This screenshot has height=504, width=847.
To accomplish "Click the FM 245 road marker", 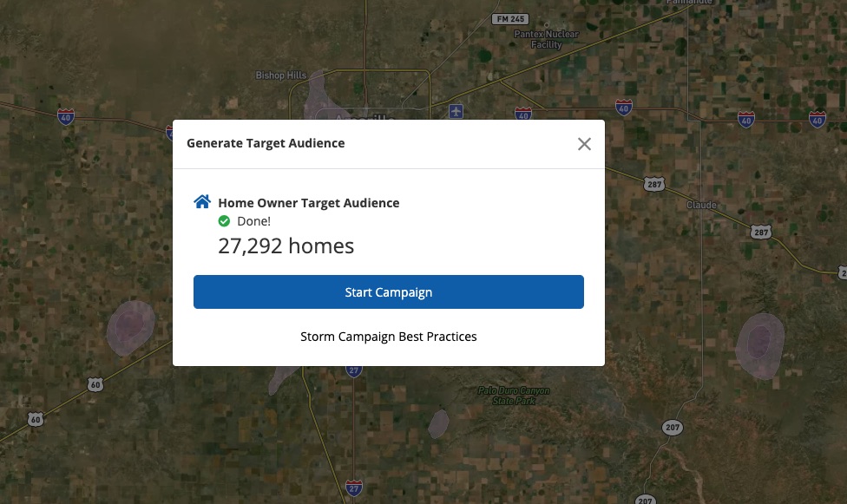I will click(509, 19).
